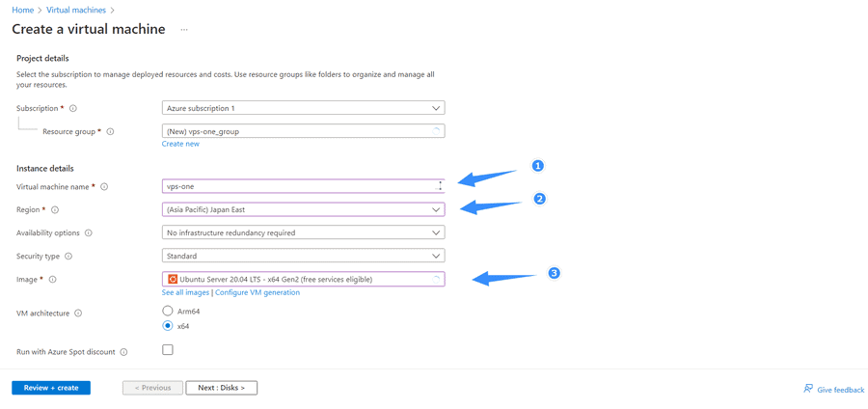Click the Resource group info icon
This screenshot has width=868, height=409.
110,132
